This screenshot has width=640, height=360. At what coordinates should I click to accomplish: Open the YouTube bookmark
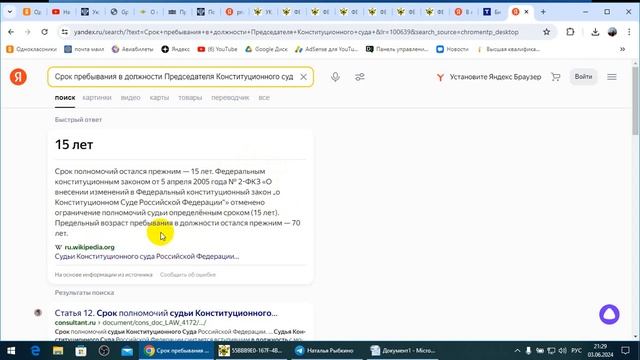point(217,49)
